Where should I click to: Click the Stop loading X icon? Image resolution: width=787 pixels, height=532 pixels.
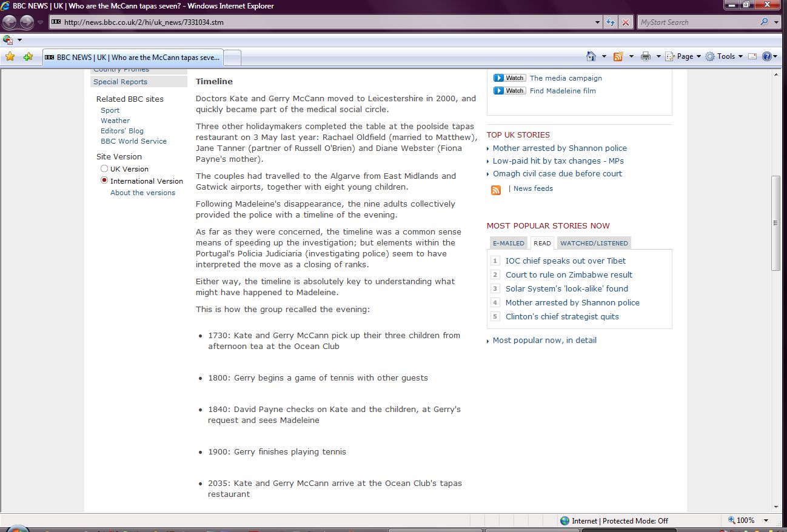[x=626, y=22]
